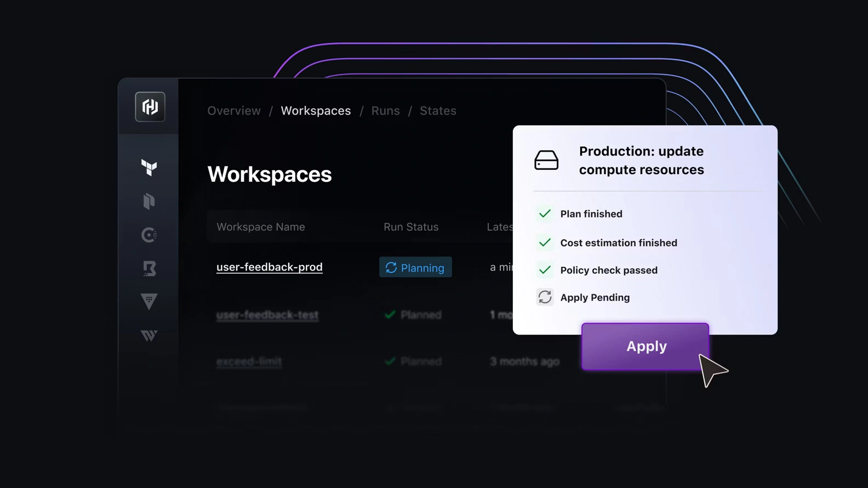Open Consul from the sidebar

point(149,235)
